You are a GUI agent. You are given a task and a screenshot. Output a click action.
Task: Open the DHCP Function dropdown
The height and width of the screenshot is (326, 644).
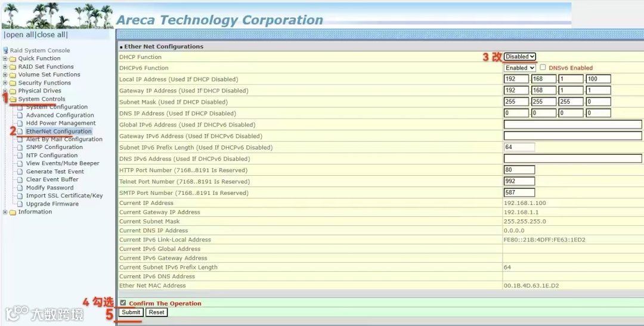click(x=519, y=57)
